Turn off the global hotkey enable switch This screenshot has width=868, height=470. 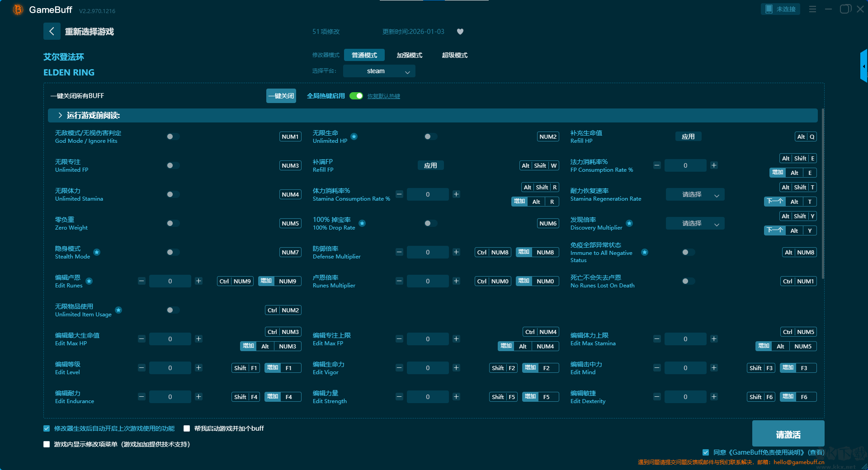[356, 96]
